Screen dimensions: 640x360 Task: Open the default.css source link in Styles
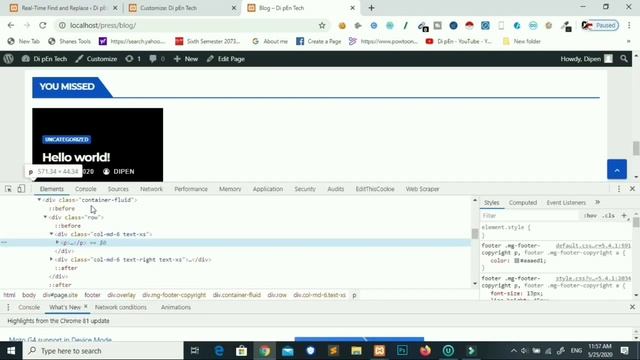(593, 245)
